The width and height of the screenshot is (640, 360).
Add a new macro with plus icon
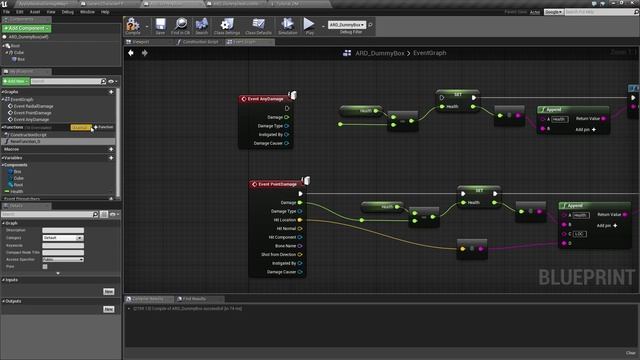click(111, 149)
